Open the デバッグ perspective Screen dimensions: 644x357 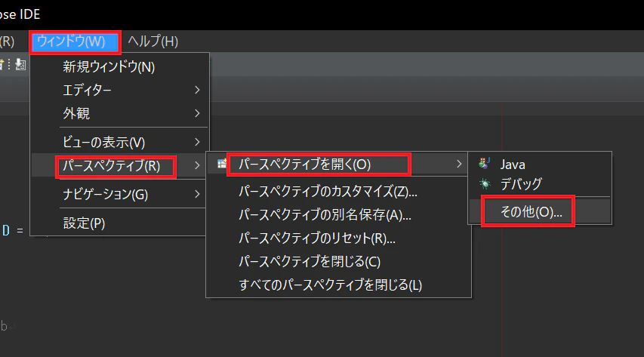click(540, 183)
